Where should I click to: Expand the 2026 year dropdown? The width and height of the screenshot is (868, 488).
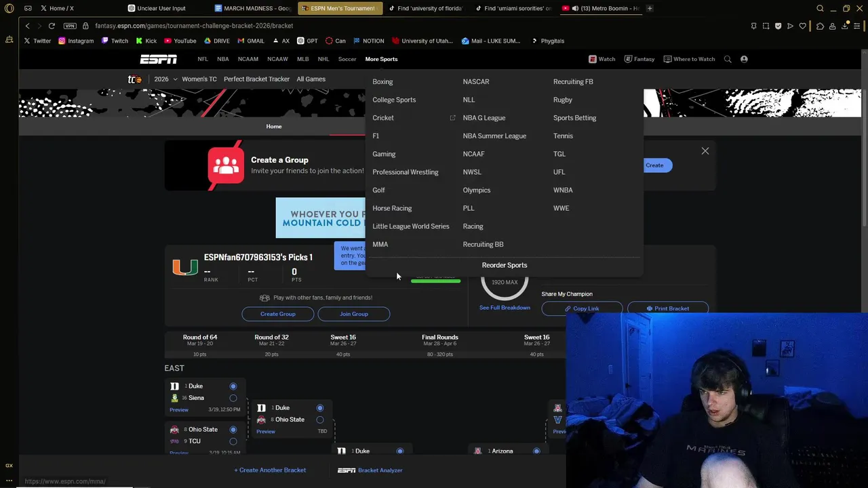[165, 79]
